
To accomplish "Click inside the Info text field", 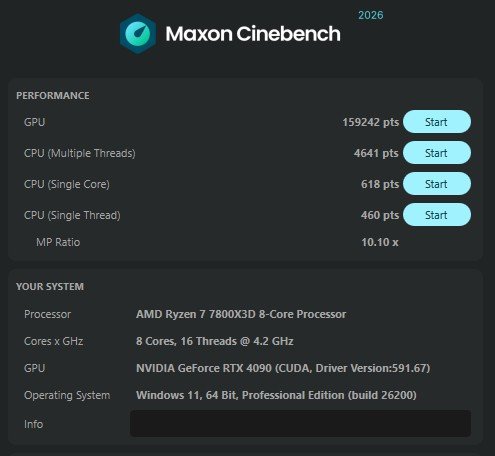I will pos(300,424).
